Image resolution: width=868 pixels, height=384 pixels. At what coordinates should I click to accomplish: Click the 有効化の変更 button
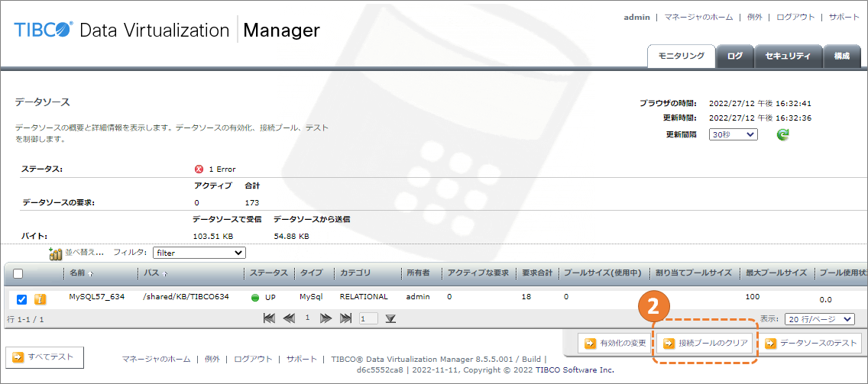pyautogui.click(x=616, y=343)
